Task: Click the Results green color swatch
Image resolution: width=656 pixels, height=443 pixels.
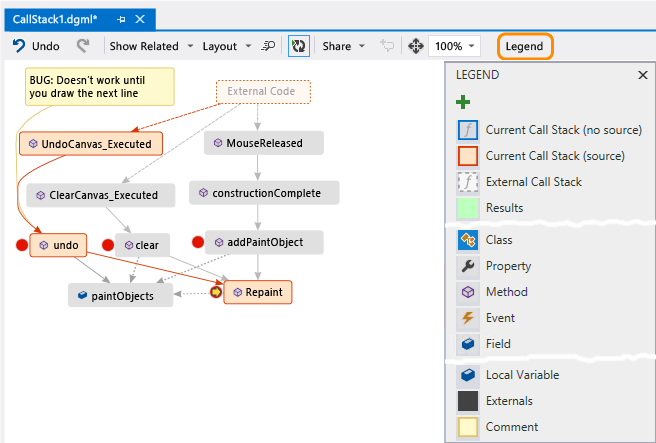Action: click(468, 208)
